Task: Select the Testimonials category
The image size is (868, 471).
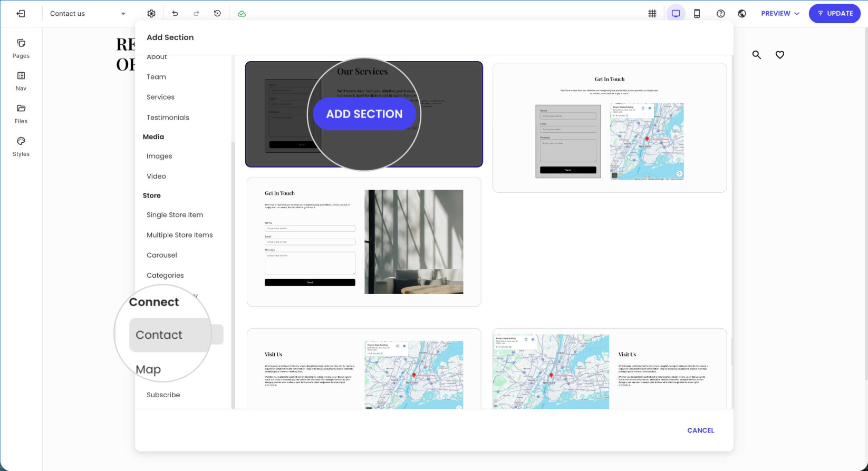Action: 168,117
